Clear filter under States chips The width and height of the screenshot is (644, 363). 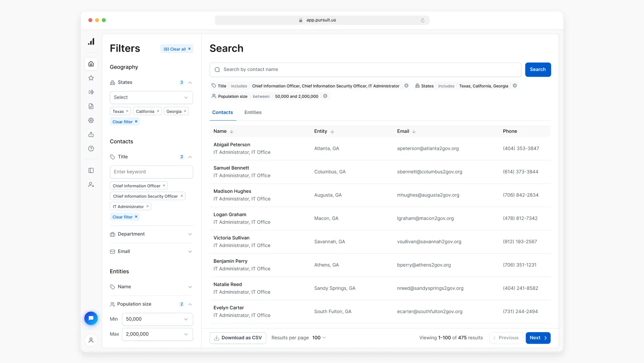click(125, 122)
